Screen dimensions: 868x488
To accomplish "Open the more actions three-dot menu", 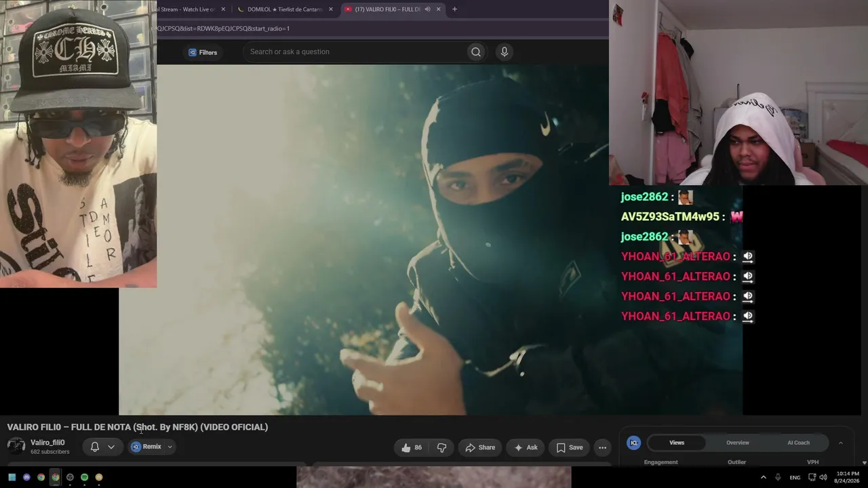I will pos(602,447).
